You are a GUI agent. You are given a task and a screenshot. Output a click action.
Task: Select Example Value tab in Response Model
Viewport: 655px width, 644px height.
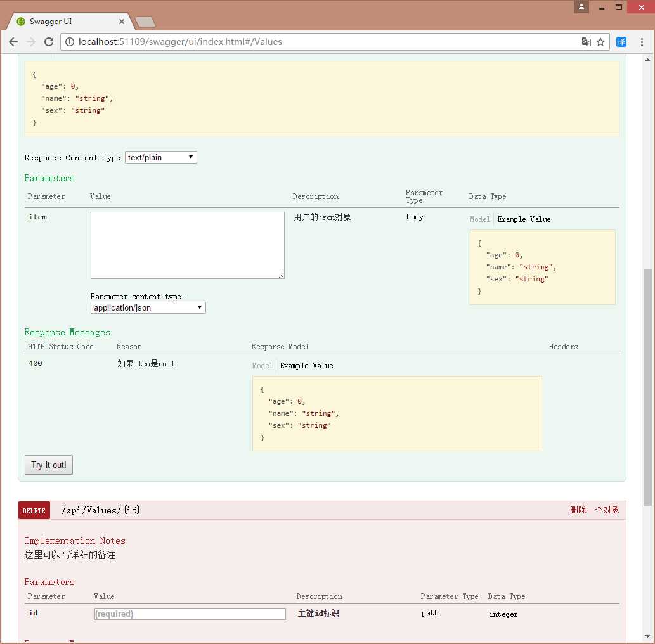(306, 366)
